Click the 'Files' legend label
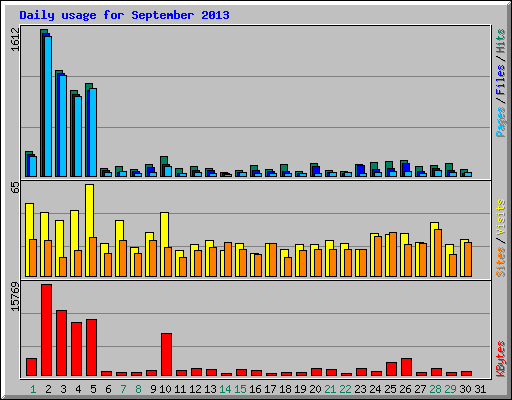Image resolution: width=512 pixels, height=400 pixels. (501, 79)
